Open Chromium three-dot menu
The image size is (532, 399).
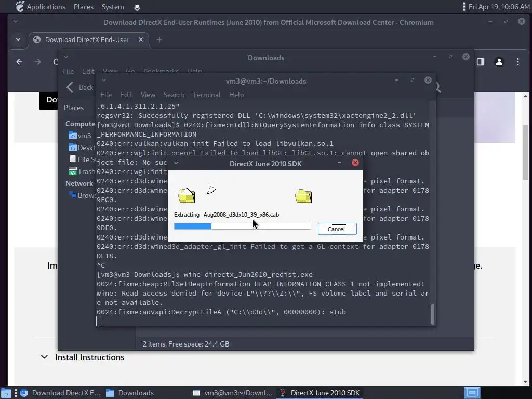(518, 62)
